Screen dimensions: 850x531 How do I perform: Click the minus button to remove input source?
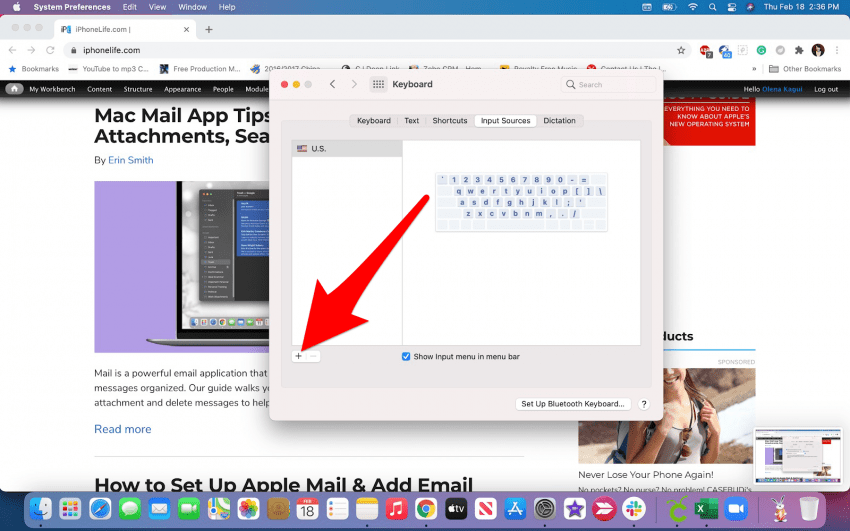click(x=313, y=357)
